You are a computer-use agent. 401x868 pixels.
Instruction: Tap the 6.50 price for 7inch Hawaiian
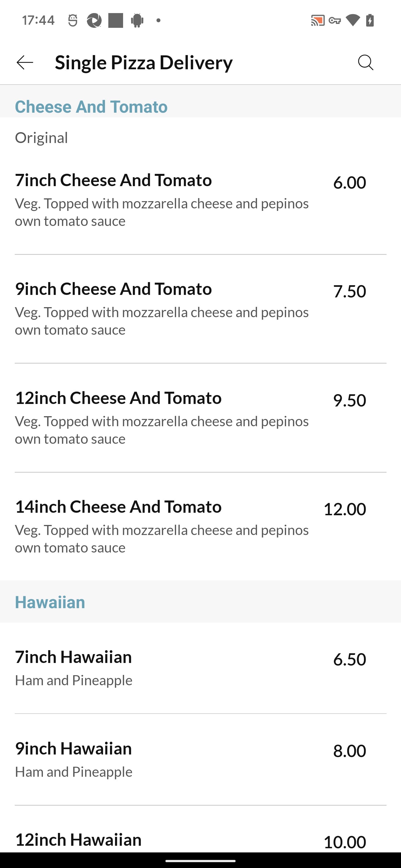coord(349,659)
